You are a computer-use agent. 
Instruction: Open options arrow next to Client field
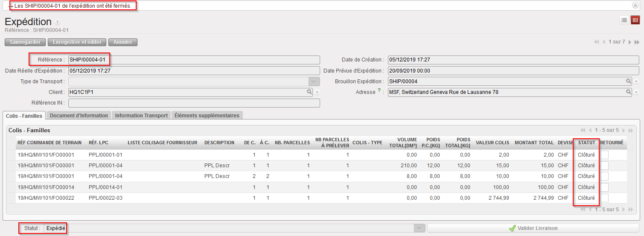click(x=317, y=92)
